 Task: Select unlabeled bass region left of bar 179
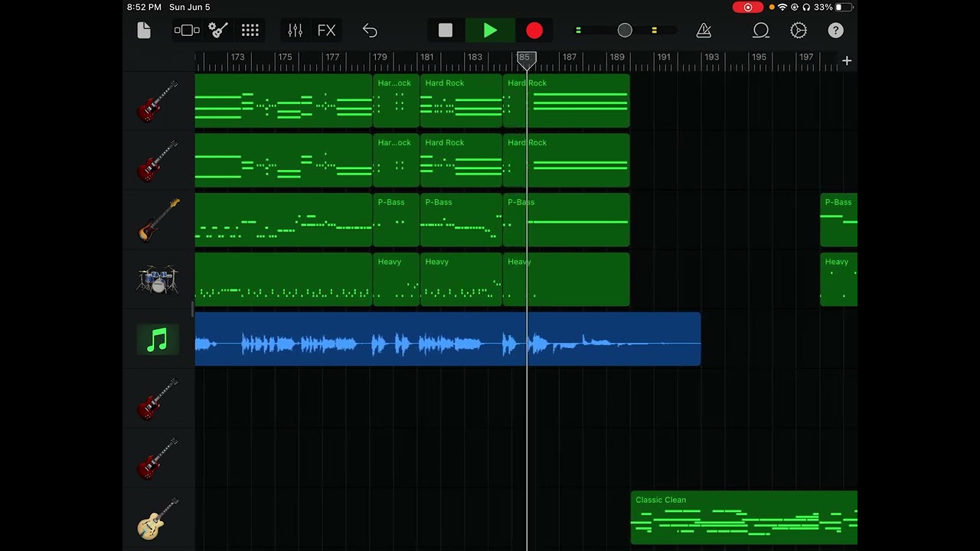(283, 220)
